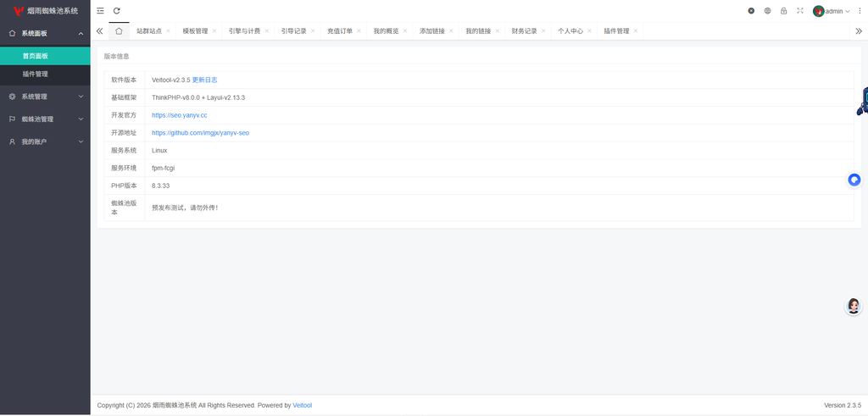
Task: Collapse the 系统面板 sidebar group
Action: point(45,34)
